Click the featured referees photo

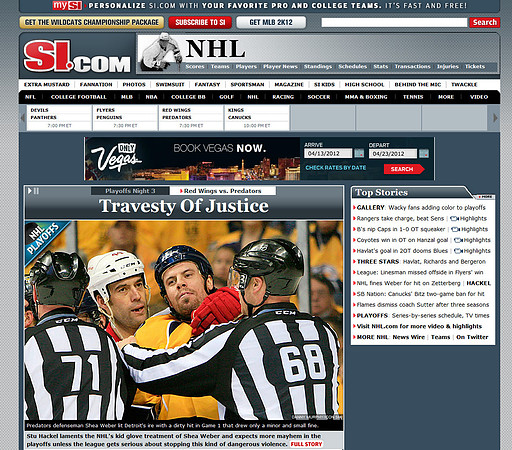click(x=184, y=320)
